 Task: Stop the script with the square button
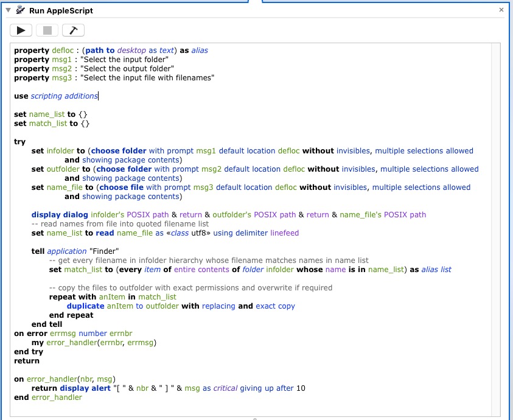tap(47, 30)
